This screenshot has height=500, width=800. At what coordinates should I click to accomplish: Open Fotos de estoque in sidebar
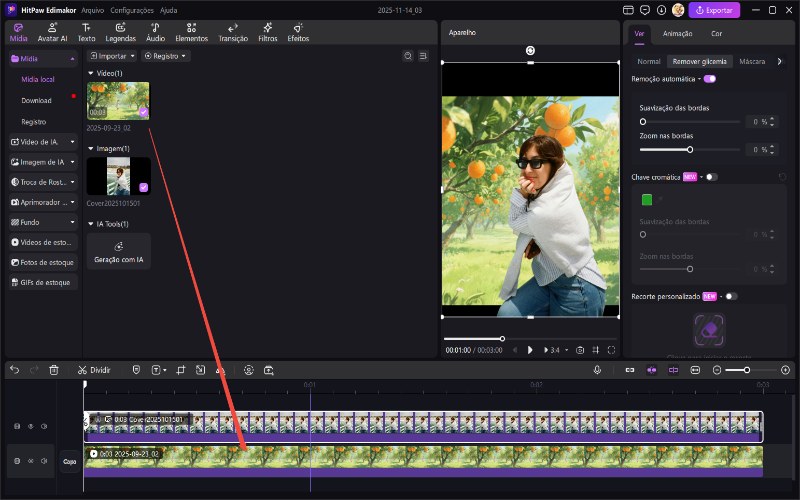pyautogui.click(x=43, y=262)
